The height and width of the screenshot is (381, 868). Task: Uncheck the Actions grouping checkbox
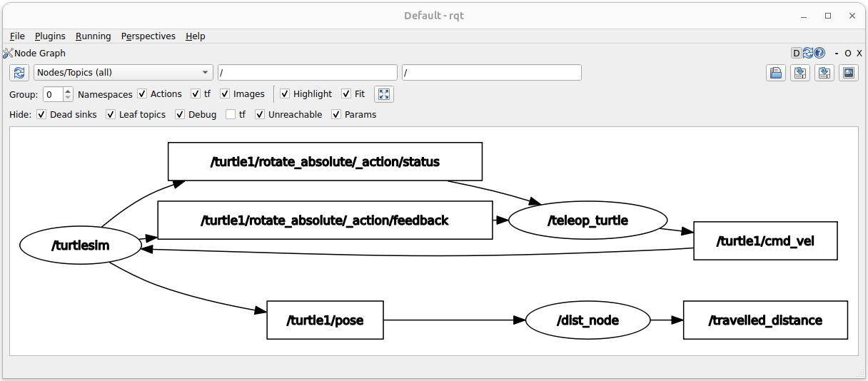click(x=142, y=94)
